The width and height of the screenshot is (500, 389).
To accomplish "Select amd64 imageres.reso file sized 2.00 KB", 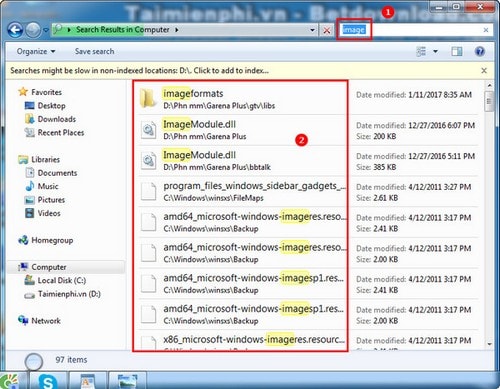I will click(x=242, y=253).
